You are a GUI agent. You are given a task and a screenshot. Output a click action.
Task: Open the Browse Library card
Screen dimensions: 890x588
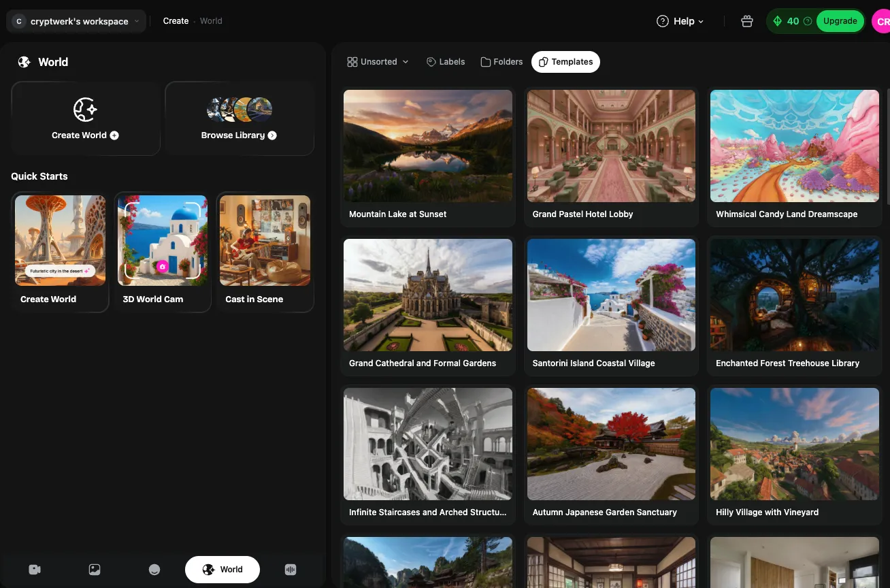point(240,118)
